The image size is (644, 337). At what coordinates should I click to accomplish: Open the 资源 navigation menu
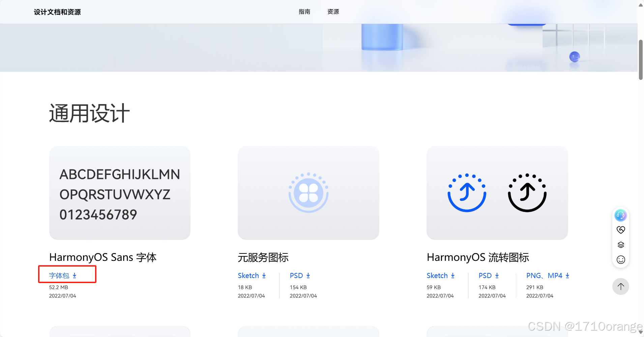click(x=333, y=12)
